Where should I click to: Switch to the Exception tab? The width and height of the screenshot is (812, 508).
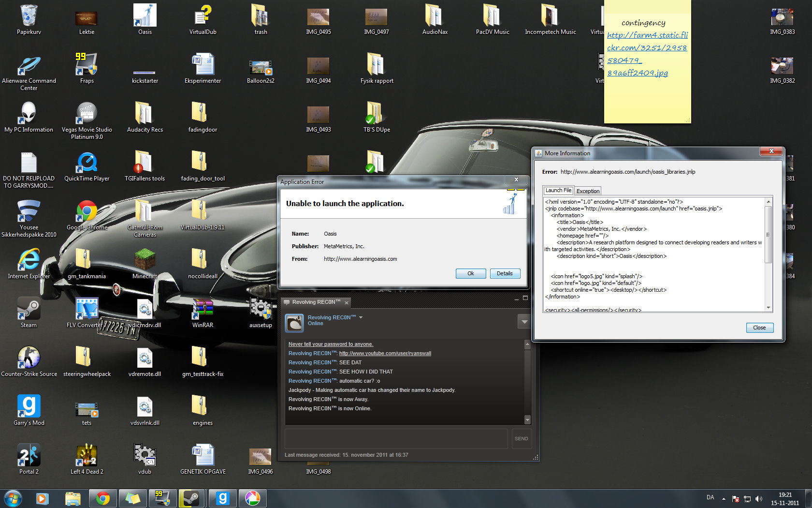[x=588, y=191]
